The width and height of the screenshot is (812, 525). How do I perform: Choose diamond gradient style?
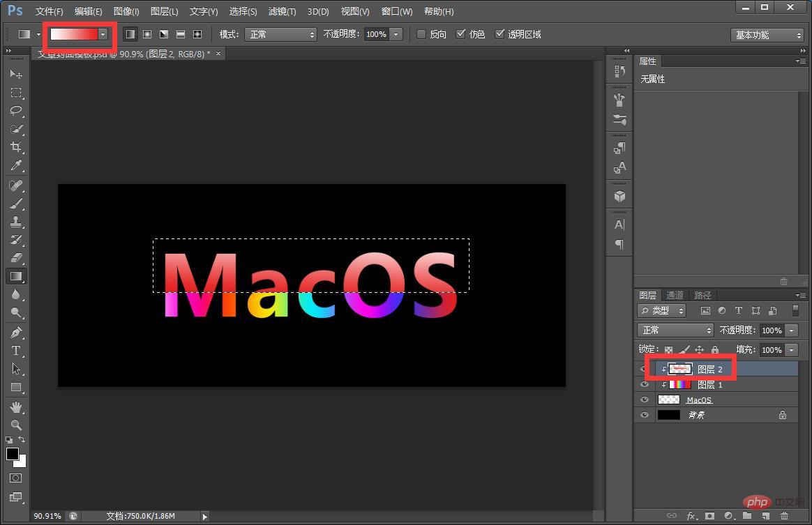pyautogui.click(x=197, y=34)
